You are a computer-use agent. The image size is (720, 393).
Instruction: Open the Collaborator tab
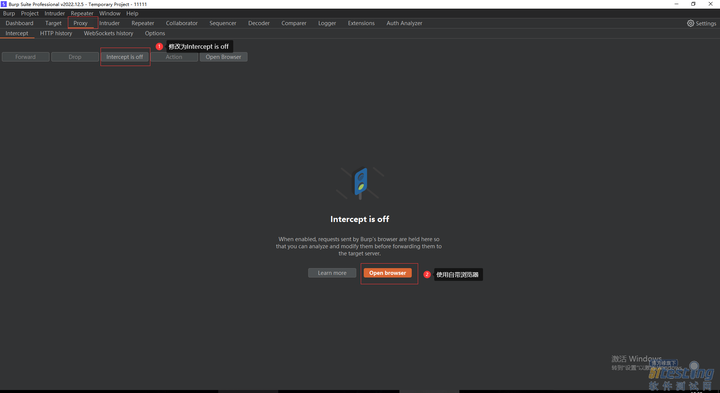point(181,23)
